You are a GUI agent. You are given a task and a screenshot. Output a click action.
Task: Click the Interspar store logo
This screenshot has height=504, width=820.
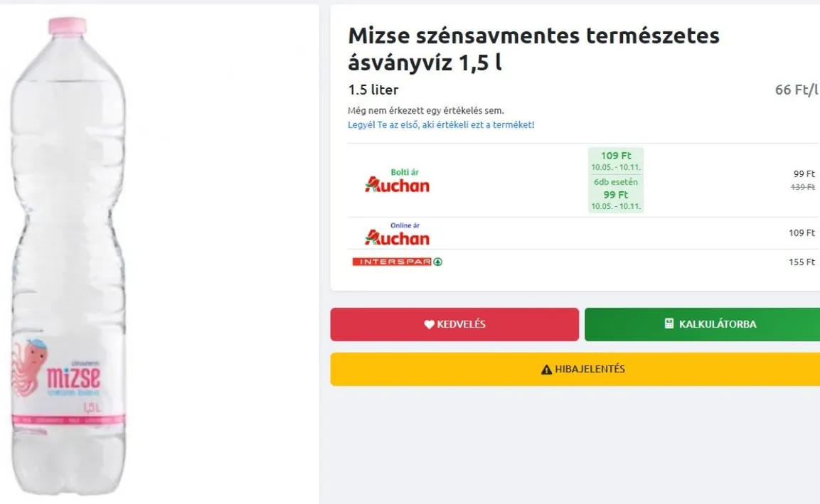point(397,262)
